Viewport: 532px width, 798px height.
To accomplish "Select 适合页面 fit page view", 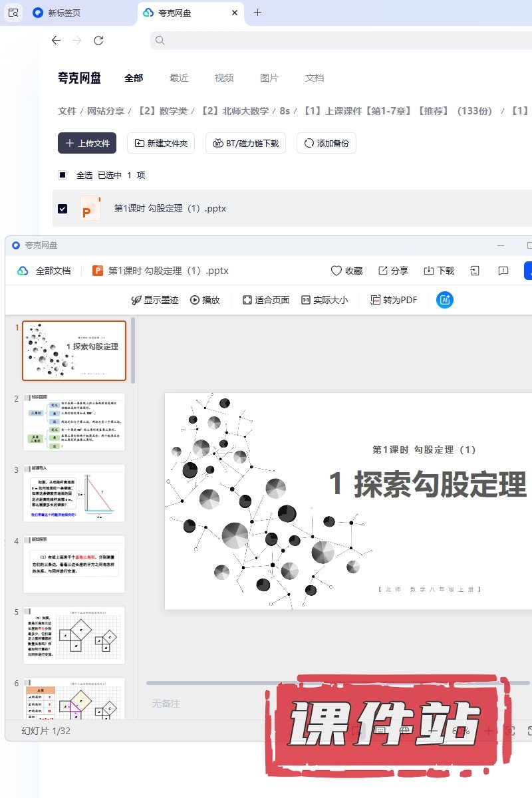I will (266, 300).
